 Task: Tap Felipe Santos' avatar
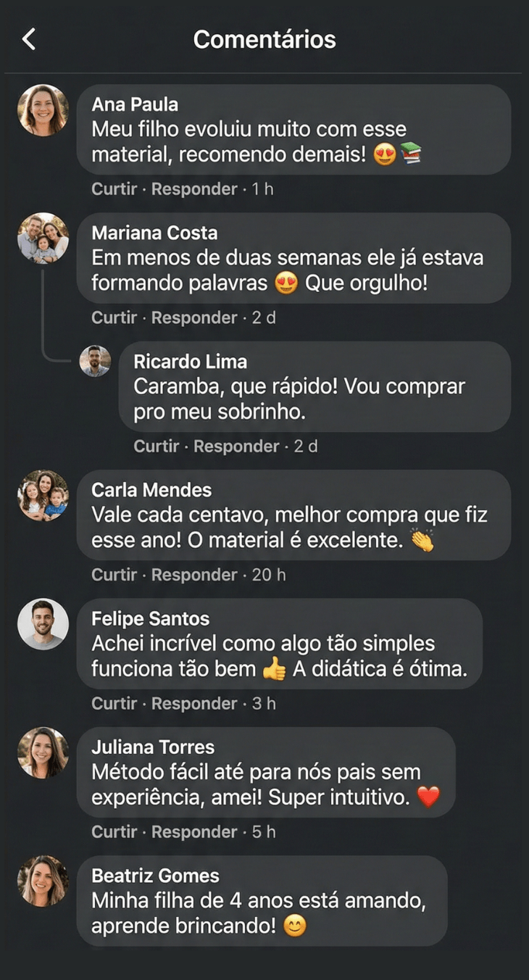point(43,624)
